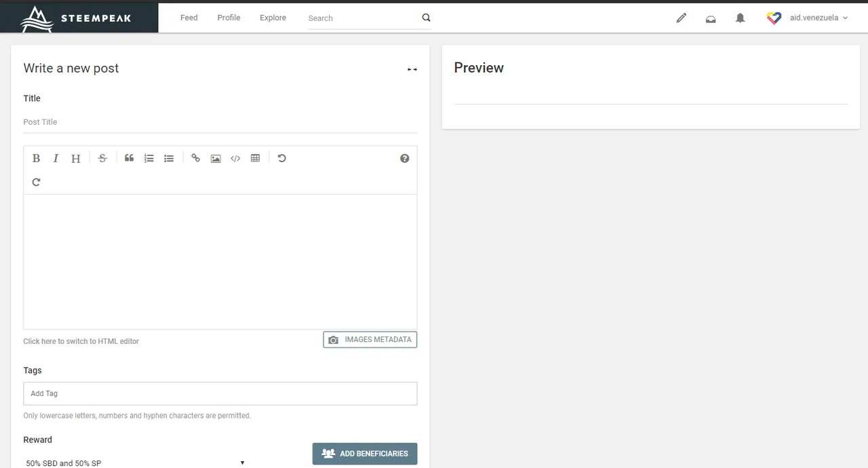Apply strikethrough formatting
868x468 pixels.
102,158
